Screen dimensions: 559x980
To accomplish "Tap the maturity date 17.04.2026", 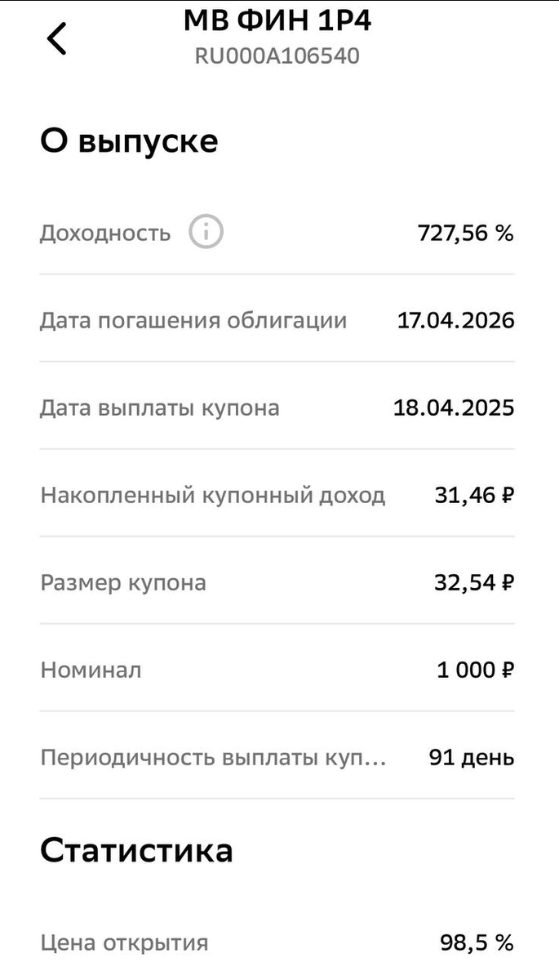I will (x=459, y=320).
